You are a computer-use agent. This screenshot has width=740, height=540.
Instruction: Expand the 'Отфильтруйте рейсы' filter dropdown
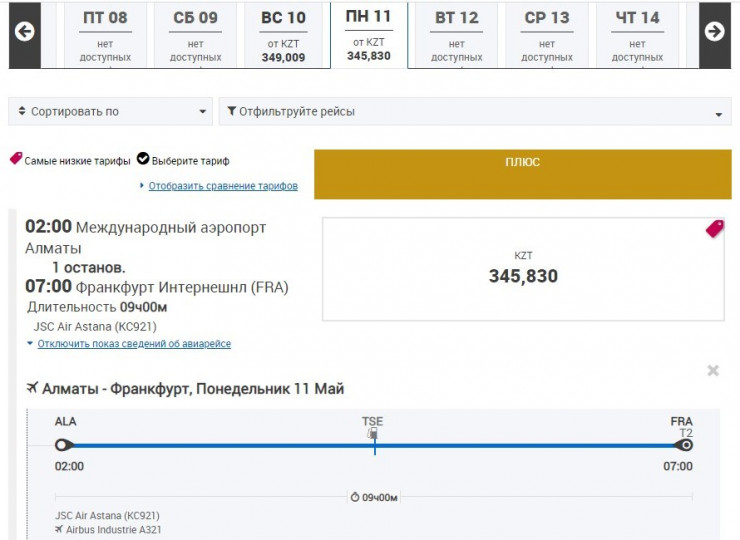[x=475, y=111]
